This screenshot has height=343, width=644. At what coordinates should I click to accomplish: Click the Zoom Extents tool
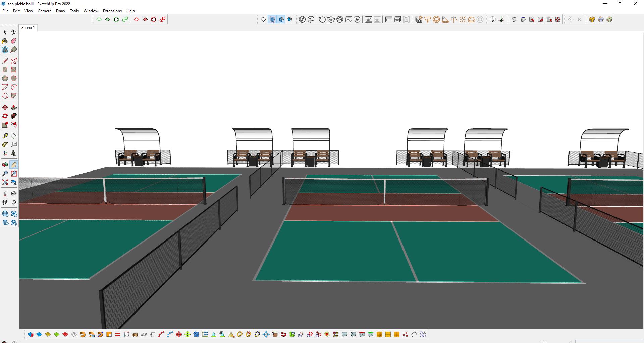[x=5, y=182]
